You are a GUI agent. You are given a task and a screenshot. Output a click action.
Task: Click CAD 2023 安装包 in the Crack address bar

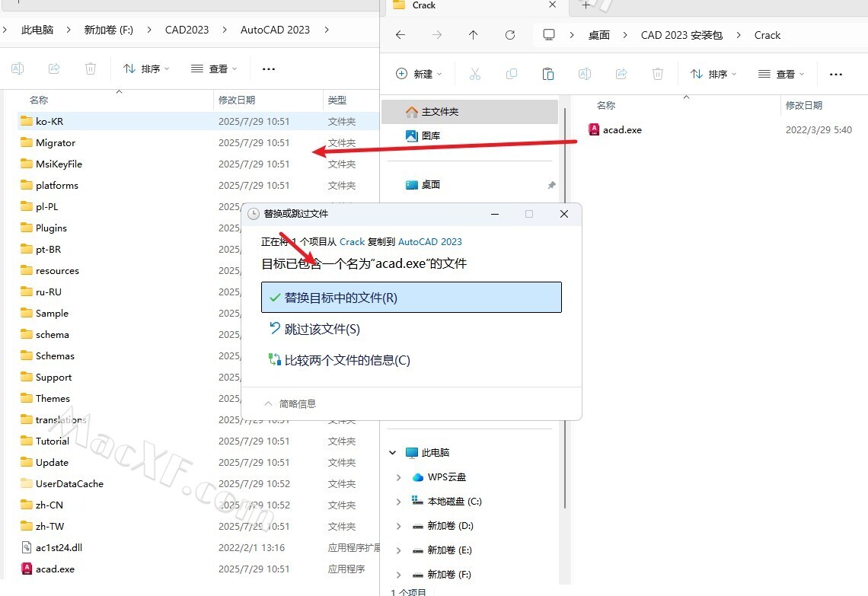(x=682, y=35)
